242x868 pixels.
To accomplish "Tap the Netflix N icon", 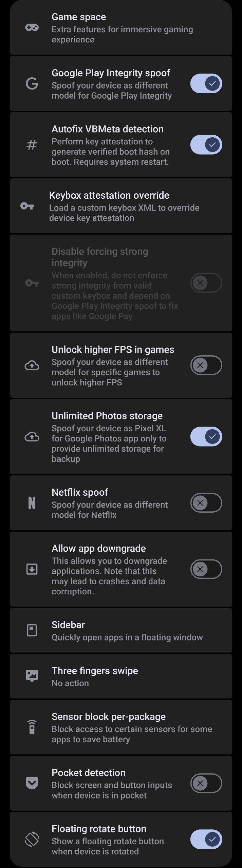I will (32, 503).
